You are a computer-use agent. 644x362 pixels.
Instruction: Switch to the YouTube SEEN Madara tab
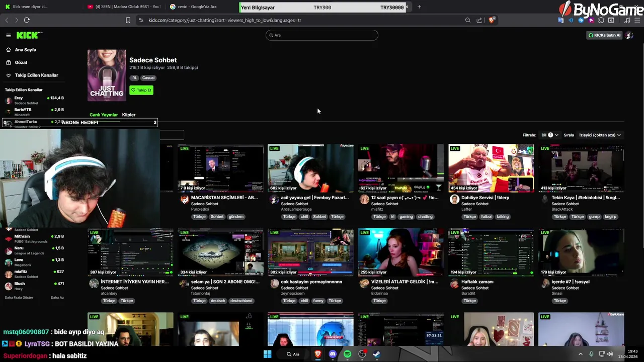[124, 7]
